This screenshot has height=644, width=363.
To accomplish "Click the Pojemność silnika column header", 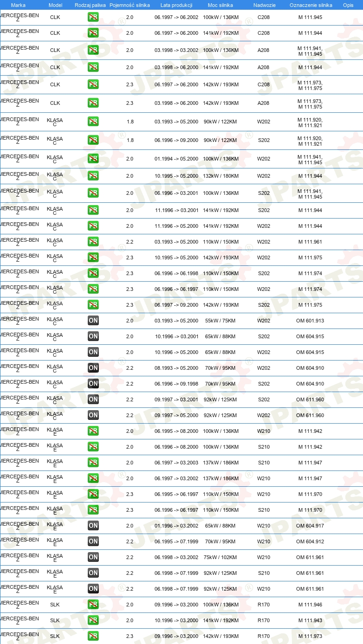I will click(130, 5).
